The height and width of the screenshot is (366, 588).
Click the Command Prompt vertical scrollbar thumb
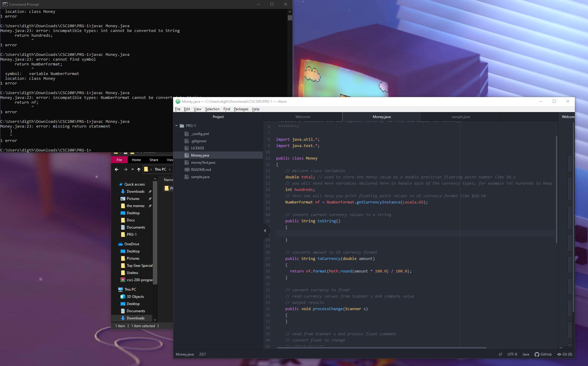[x=290, y=18]
